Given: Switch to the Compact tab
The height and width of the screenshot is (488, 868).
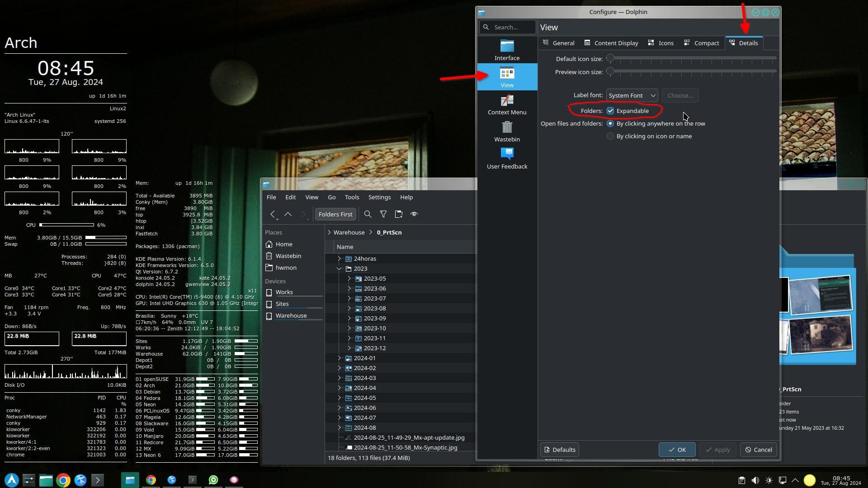Looking at the screenshot, I should (701, 43).
